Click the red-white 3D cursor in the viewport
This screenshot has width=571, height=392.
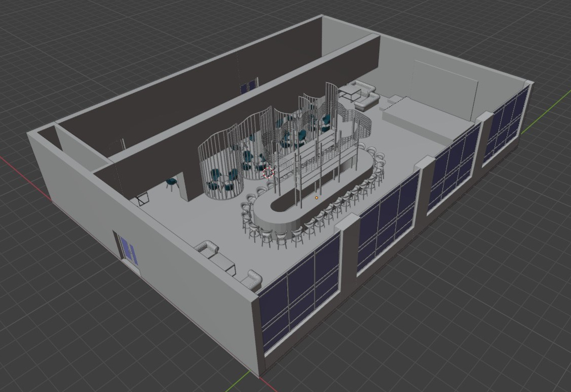pyautogui.click(x=269, y=173)
